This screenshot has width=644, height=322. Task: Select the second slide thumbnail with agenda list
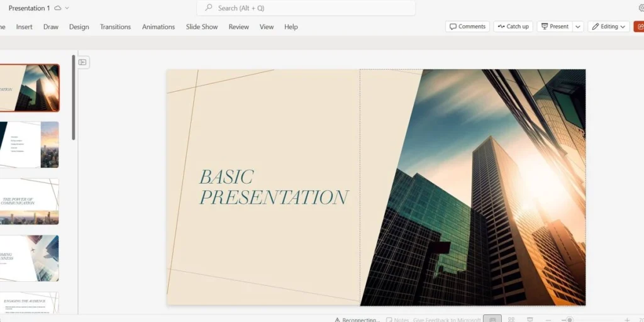(30, 145)
